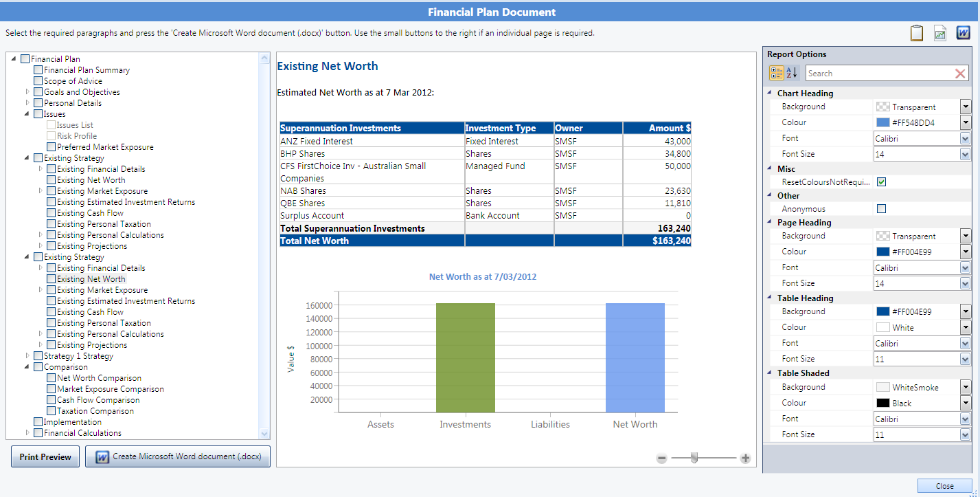Image resolution: width=980 pixels, height=497 pixels.
Task: Enable the Anonymous checkbox
Action: tap(882, 209)
